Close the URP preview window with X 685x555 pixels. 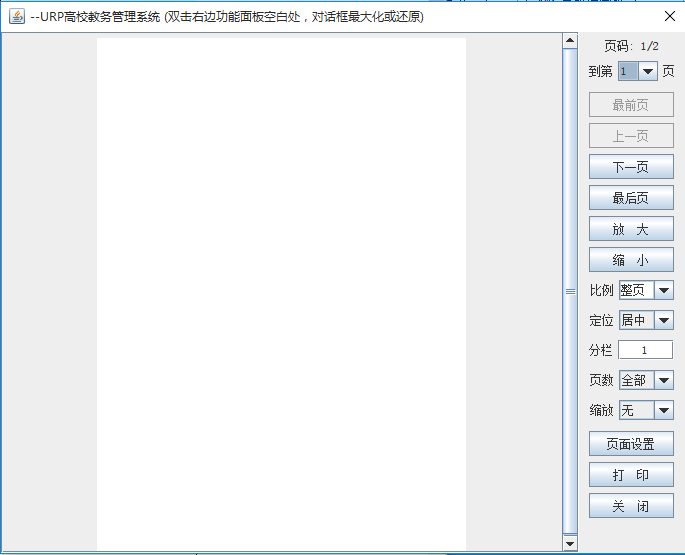tap(670, 16)
